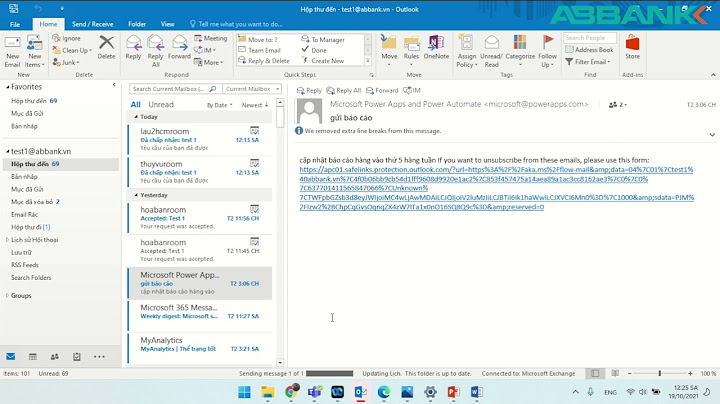Click the ribbon Forward button
Image resolution: width=720 pixels, height=404 pixels.
[x=179, y=48]
